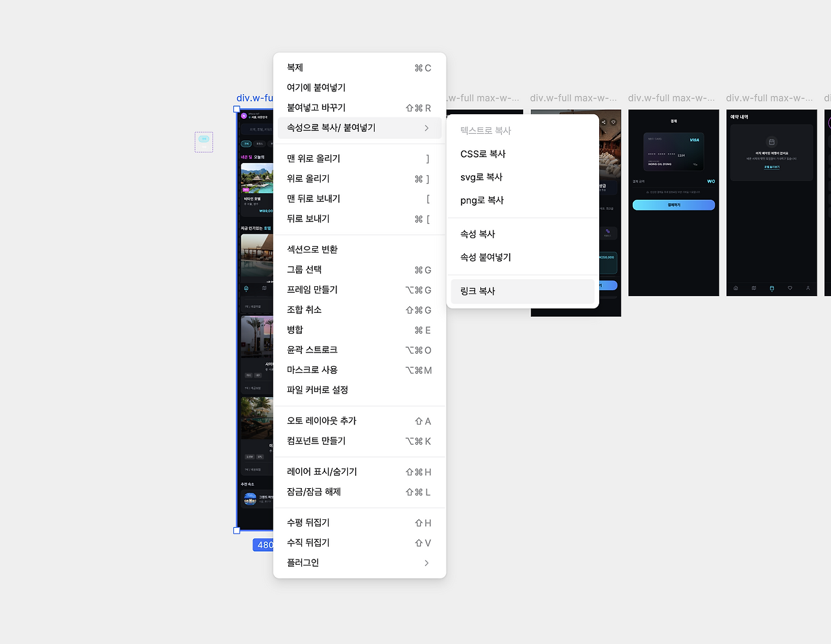The image size is (831, 644).
Task: Select png로 복사 from the submenu
Action: [x=481, y=200]
